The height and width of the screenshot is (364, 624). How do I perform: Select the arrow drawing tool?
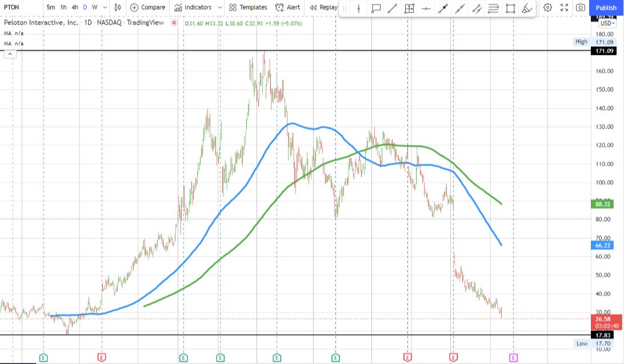point(443,8)
